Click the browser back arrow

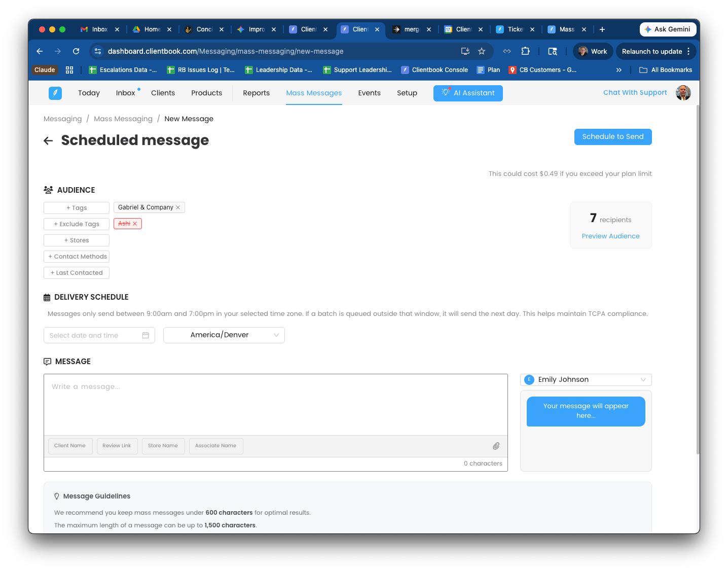[40, 51]
